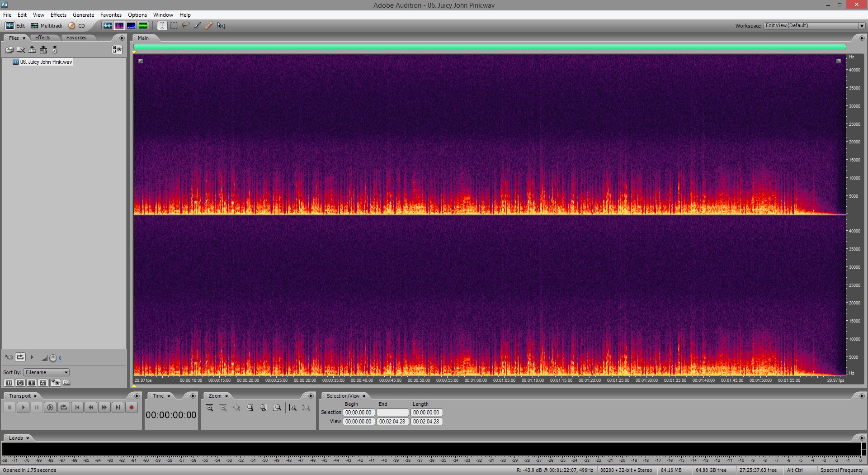The width and height of the screenshot is (868, 475).
Task: Open Files panel flyout menu arrow
Action: tap(122, 38)
